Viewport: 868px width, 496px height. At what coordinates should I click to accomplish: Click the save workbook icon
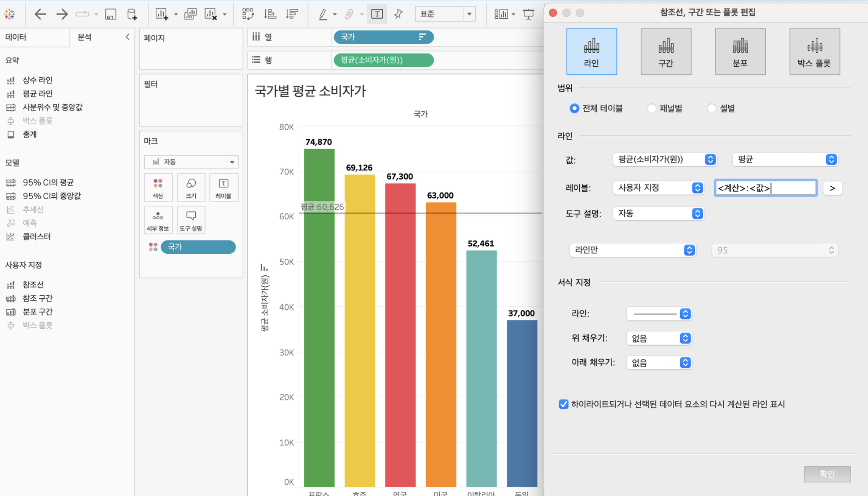(110, 14)
